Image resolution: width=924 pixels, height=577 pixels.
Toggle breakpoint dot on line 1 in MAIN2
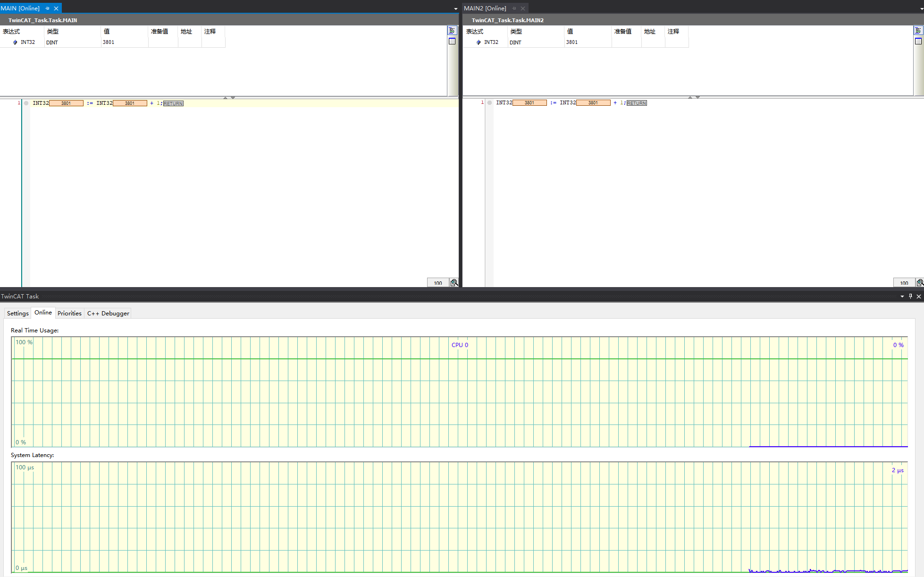pyautogui.click(x=490, y=102)
